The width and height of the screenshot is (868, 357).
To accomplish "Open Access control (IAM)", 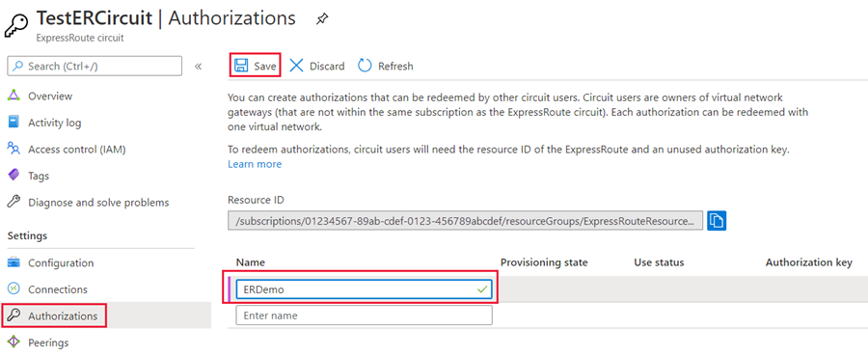I will tap(77, 149).
